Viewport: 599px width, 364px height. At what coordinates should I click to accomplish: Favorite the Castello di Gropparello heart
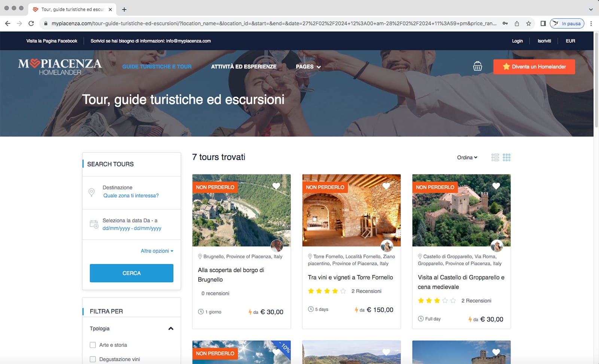point(496,186)
